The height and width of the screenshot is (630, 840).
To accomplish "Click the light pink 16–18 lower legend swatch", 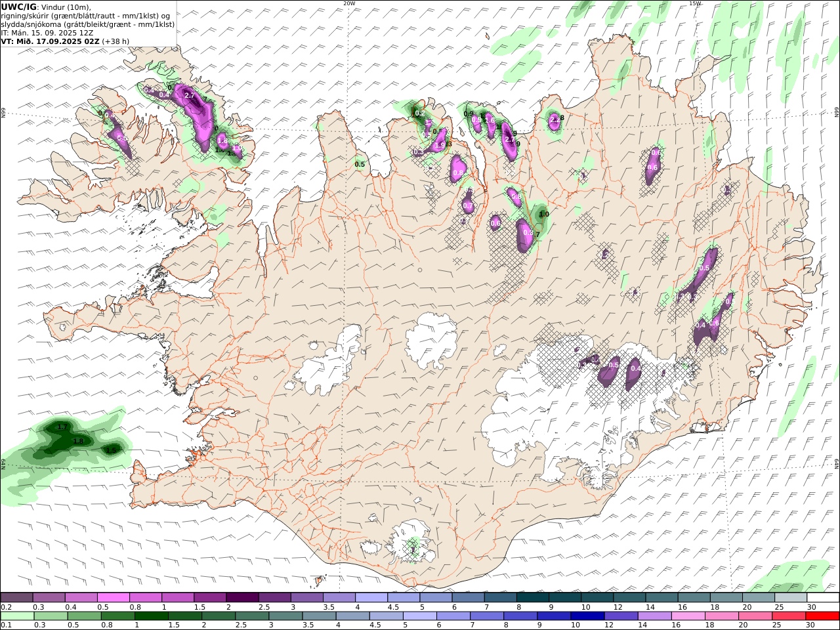I will coord(689,616).
